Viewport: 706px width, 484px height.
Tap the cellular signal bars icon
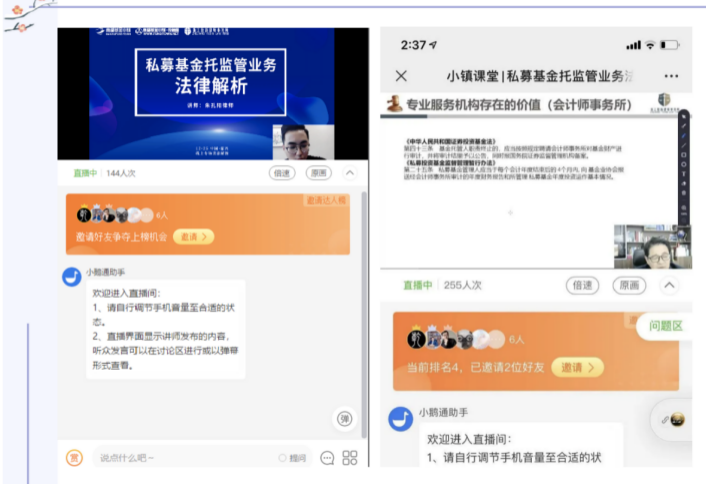633,45
